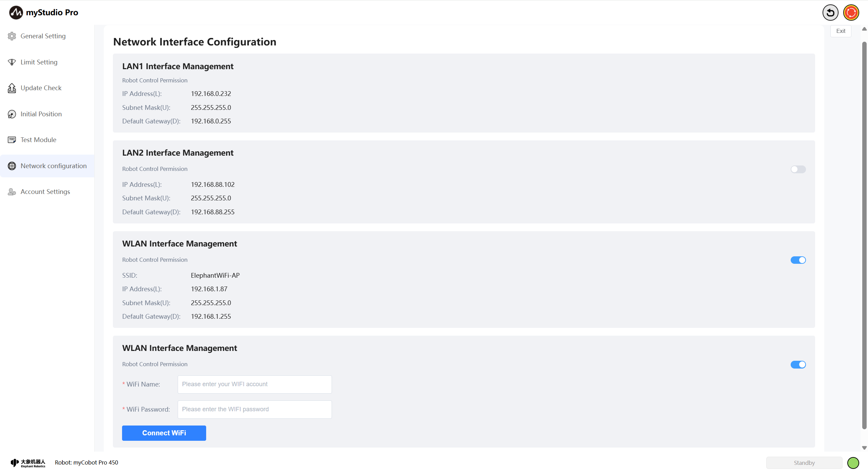Focus the WiFi Password input field
The image size is (868, 474).
255,410
